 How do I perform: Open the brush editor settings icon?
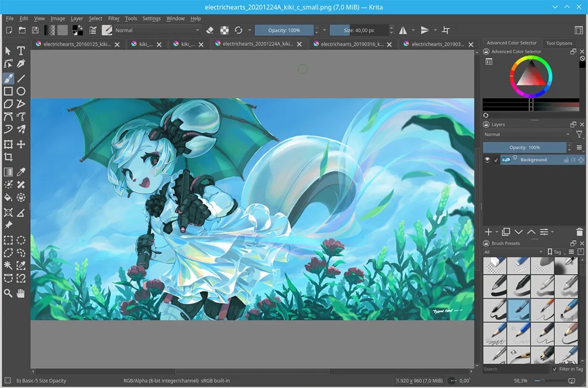click(93, 30)
